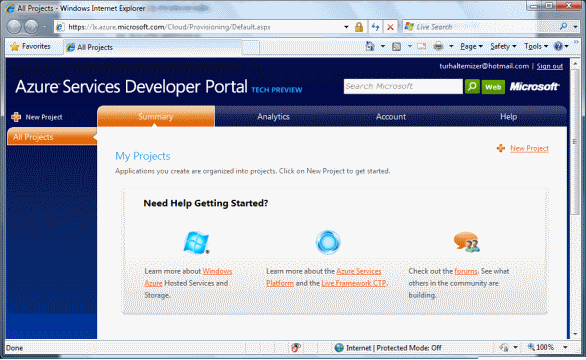586x360 pixels.
Task: Follow the Windows Azure link
Action: (x=217, y=271)
